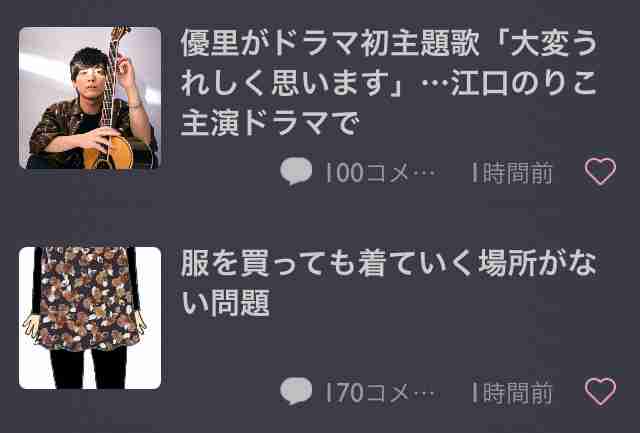Select the guitar musician thumbnail
The height and width of the screenshot is (433, 640).
(90, 98)
